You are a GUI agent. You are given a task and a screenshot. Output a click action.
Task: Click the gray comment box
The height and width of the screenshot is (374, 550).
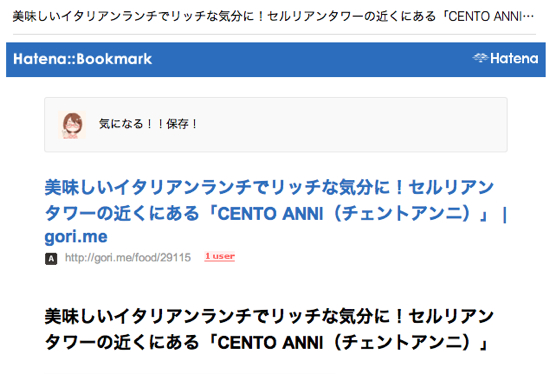click(x=276, y=125)
